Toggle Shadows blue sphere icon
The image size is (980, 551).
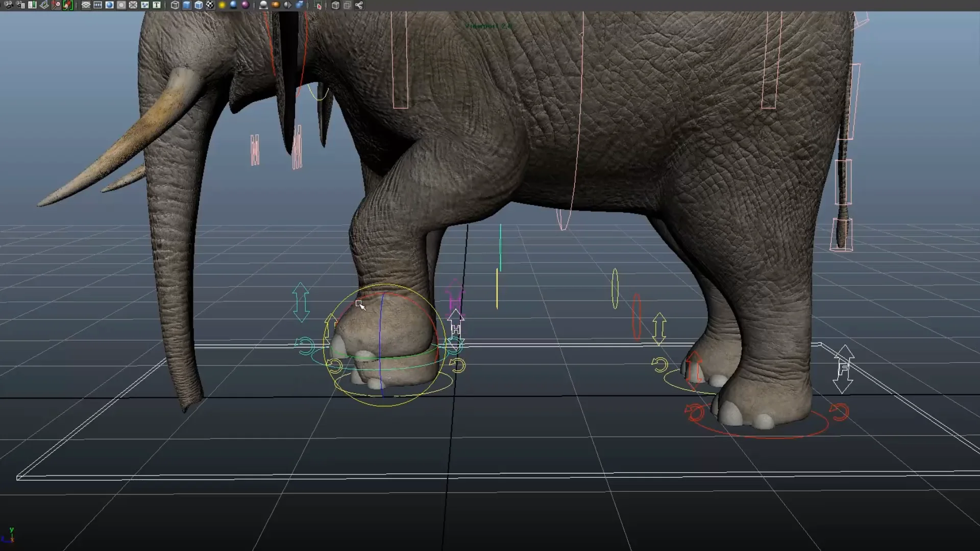pos(233,5)
